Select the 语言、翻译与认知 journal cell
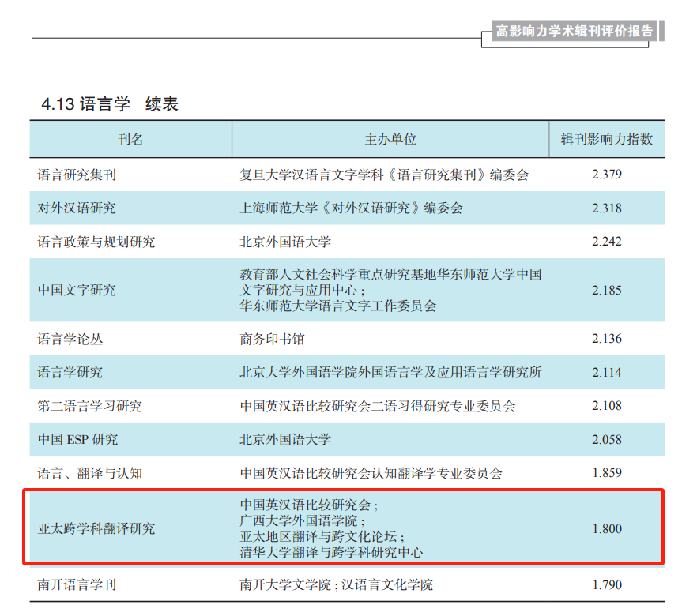Image resolution: width=697 pixels, height=616 pixels. click(x=90, y=473)
